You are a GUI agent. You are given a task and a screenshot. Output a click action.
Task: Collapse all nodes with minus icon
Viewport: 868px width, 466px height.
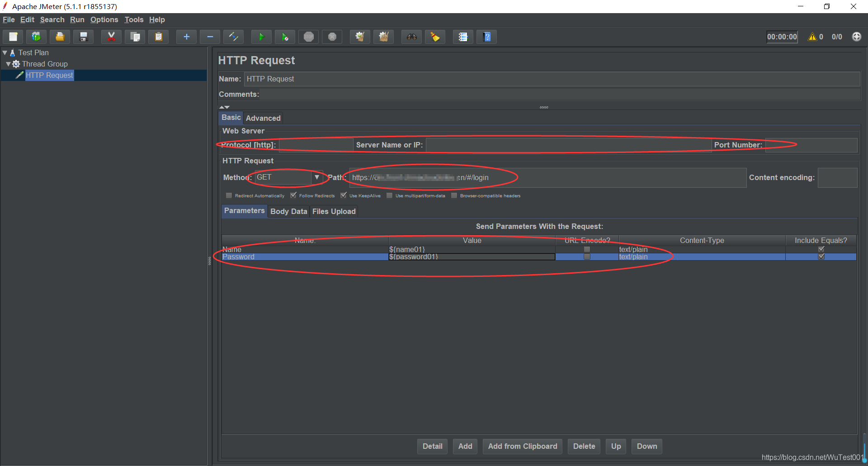tap(210, 37)
